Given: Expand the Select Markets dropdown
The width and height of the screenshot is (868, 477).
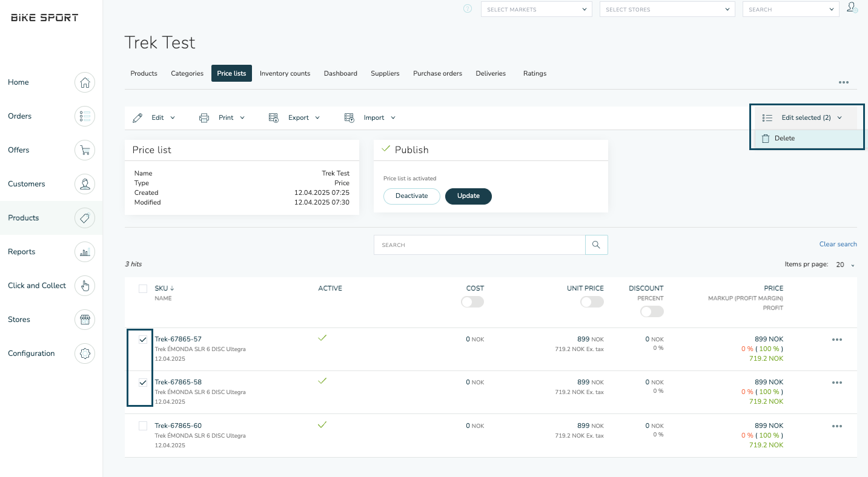Looking at the screenshot, I should (x=536, y=10).
